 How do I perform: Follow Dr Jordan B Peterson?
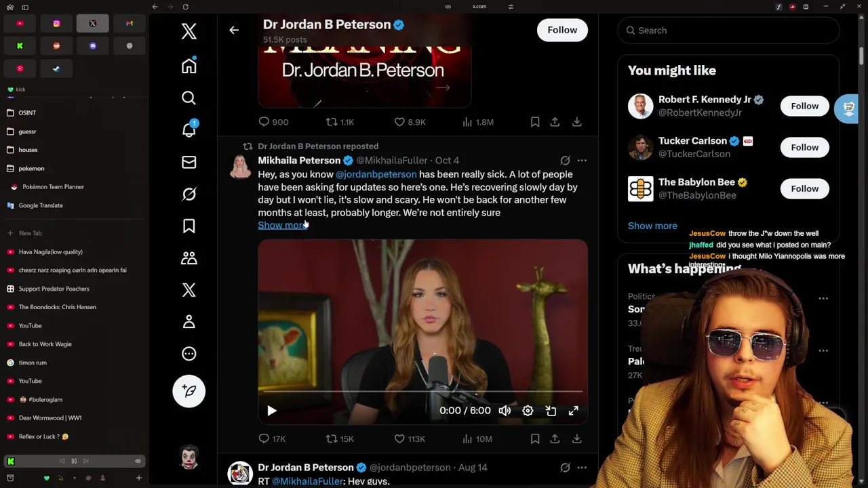pos(562,30)
